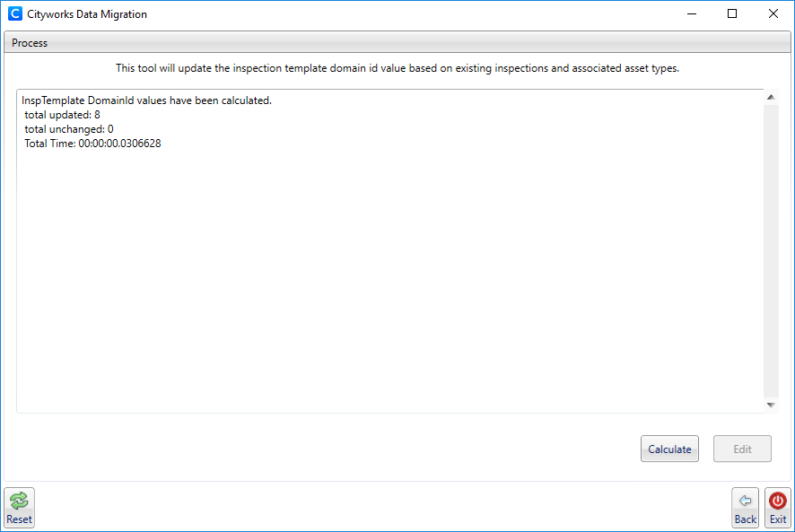Click the Reset label below the refresh icon
This screenshot has width=795, height=532.
pyautogui.click(x=19, y=519)
